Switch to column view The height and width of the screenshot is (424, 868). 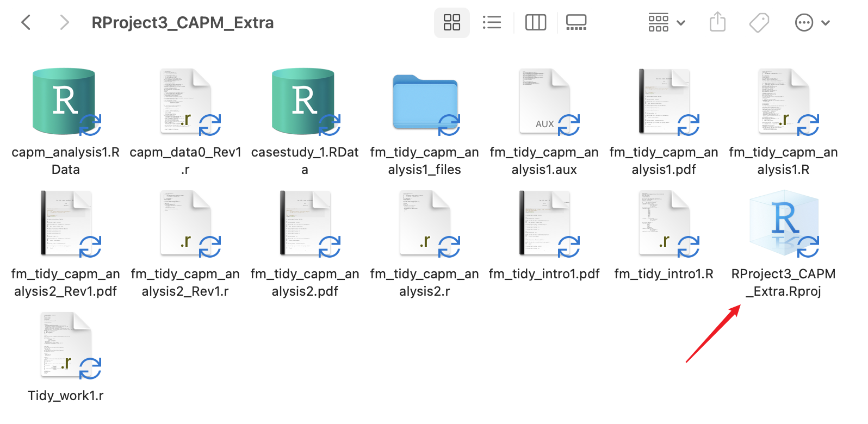pyautogui.click(x=535, y=23)
